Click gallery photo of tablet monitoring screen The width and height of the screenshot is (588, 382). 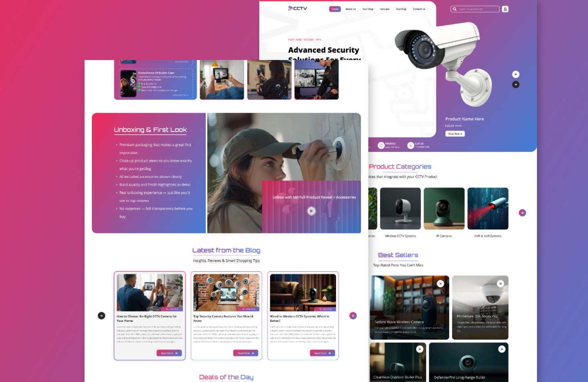pos(222,80)
